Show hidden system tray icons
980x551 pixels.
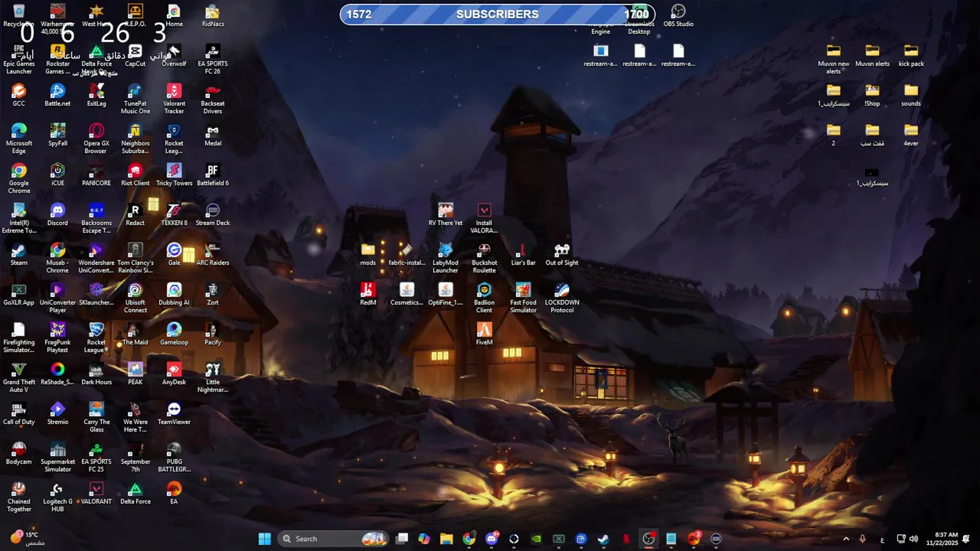[846, 539]
